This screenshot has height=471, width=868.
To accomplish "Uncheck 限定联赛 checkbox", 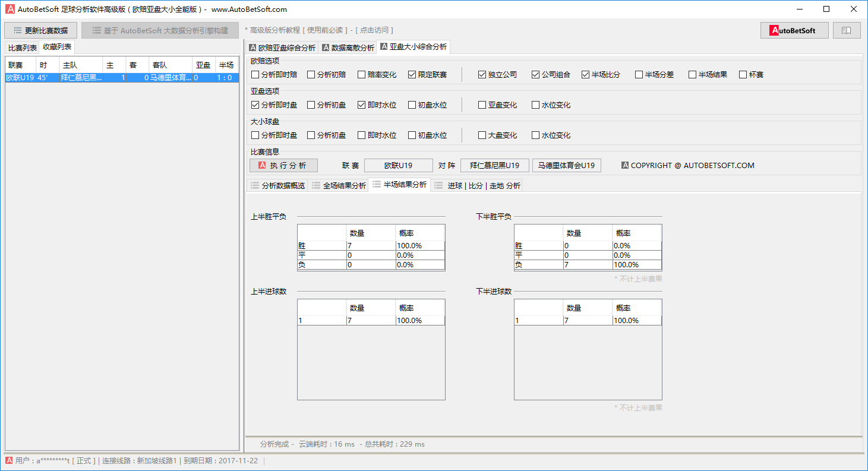I will click(428, 75).
